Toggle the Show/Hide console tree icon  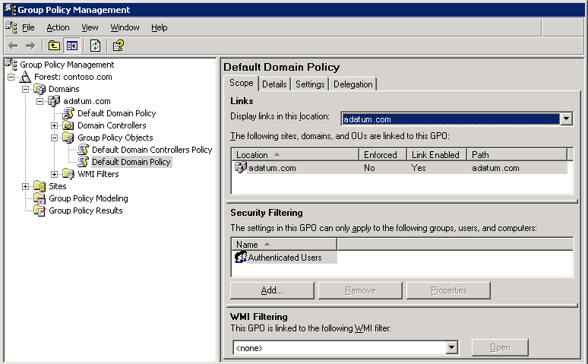pyautogui.click(x=72, y=46)
